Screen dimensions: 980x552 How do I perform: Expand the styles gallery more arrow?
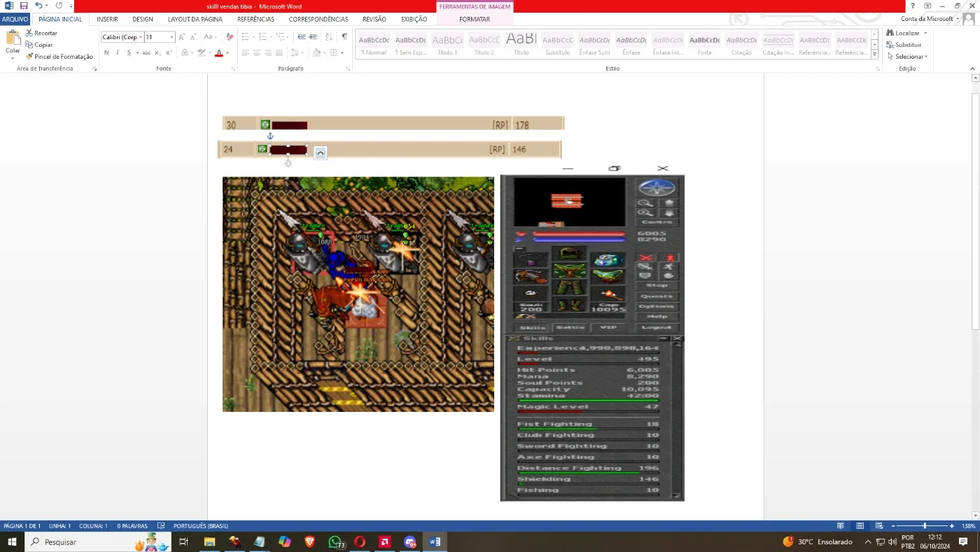(874, 55)
